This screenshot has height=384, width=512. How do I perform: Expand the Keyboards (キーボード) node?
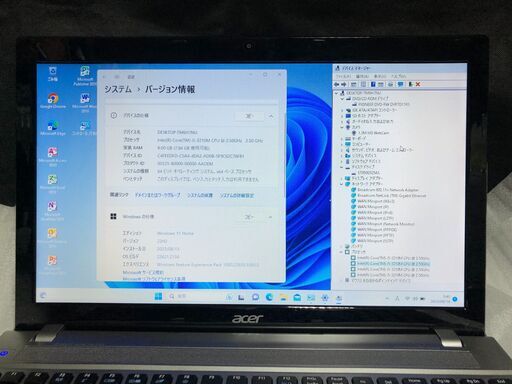(342, 138)
